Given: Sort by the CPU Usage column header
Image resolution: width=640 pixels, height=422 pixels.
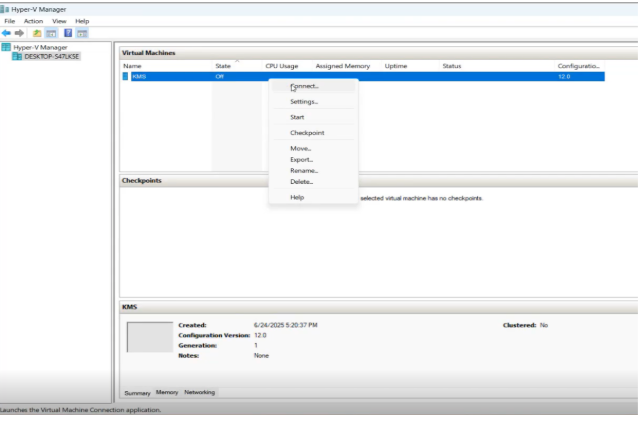Looking at the screenshot, I should pyautogui.click(x=282, y=66).
